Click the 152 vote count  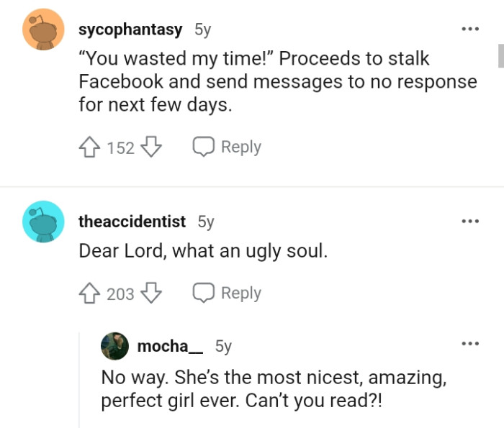tap(120, 148)
